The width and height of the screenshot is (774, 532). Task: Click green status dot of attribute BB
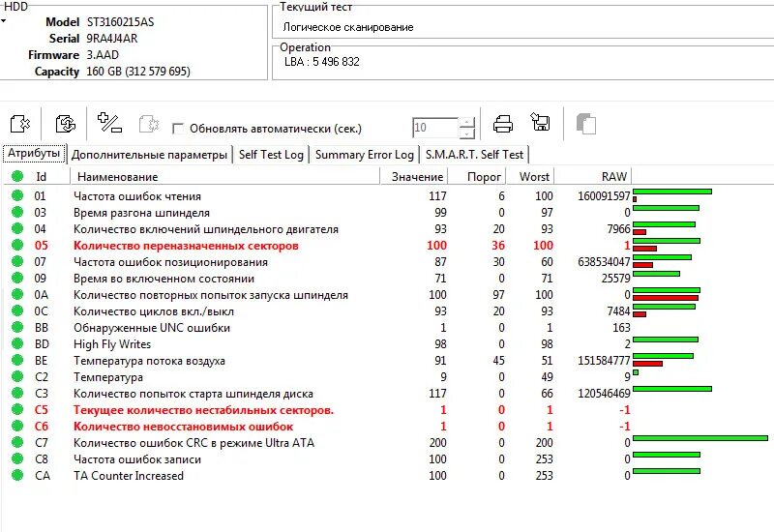click(17, 327)
